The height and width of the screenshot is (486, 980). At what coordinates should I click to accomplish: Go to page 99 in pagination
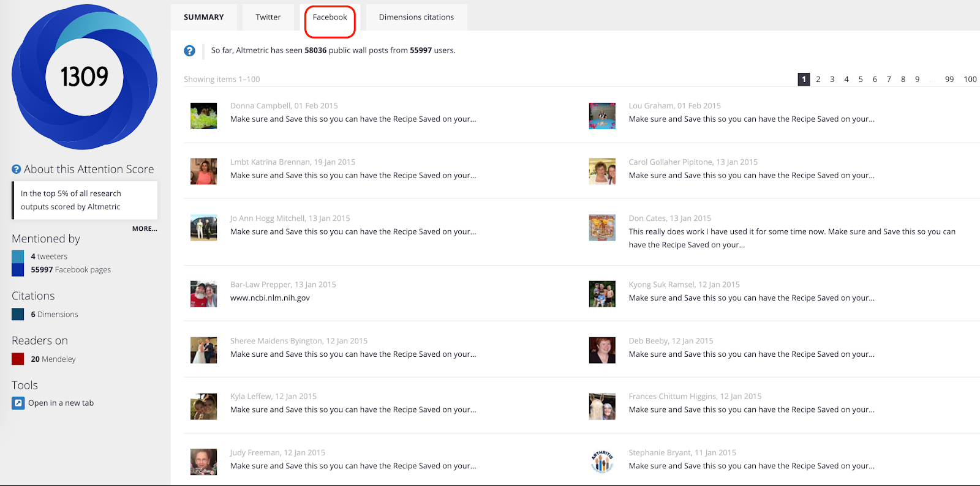949,80
